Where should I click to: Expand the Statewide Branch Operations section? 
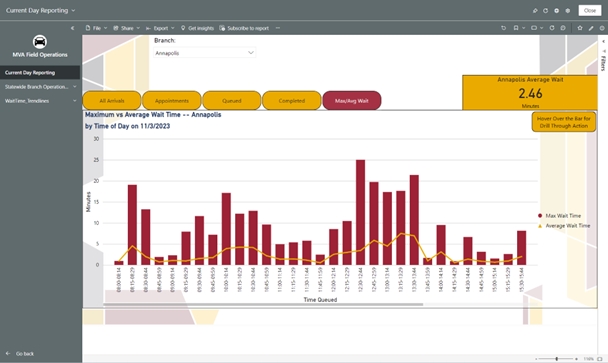(x=74, y=86)
